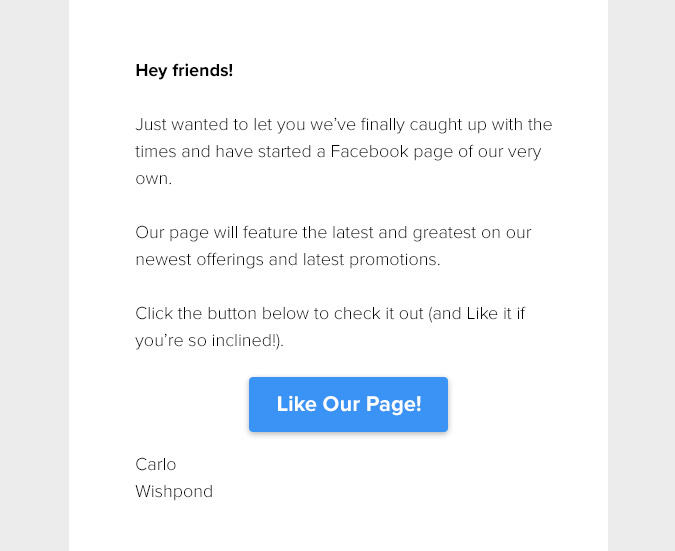
Task: Click the line starting times and have started
Action: pos(338,152)
